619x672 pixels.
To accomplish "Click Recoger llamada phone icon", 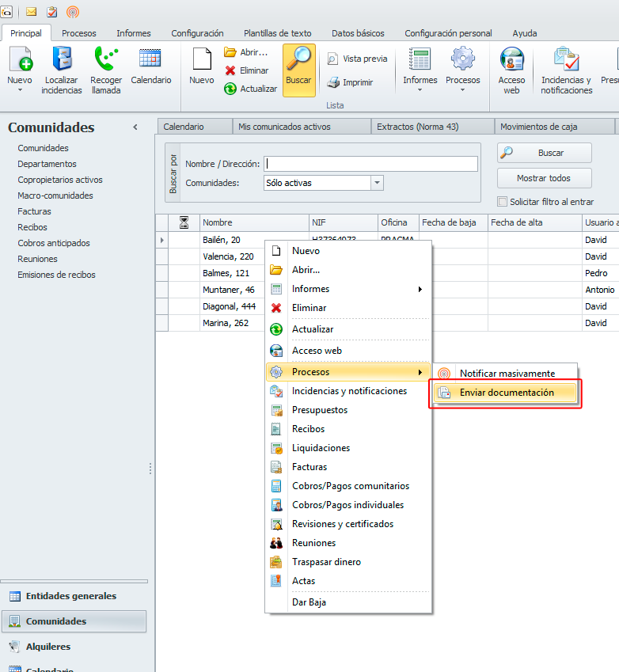I will click(106, 70).
